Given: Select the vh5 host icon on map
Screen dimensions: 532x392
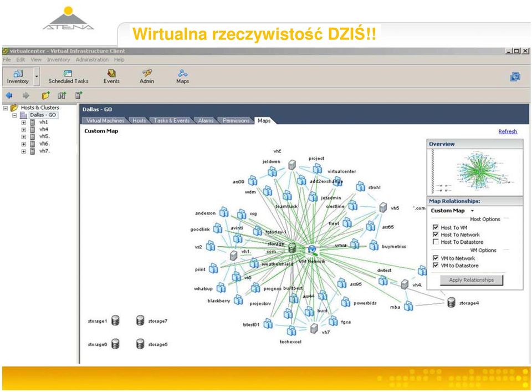Looking at the screenshot, I should (x=383, y=207).
